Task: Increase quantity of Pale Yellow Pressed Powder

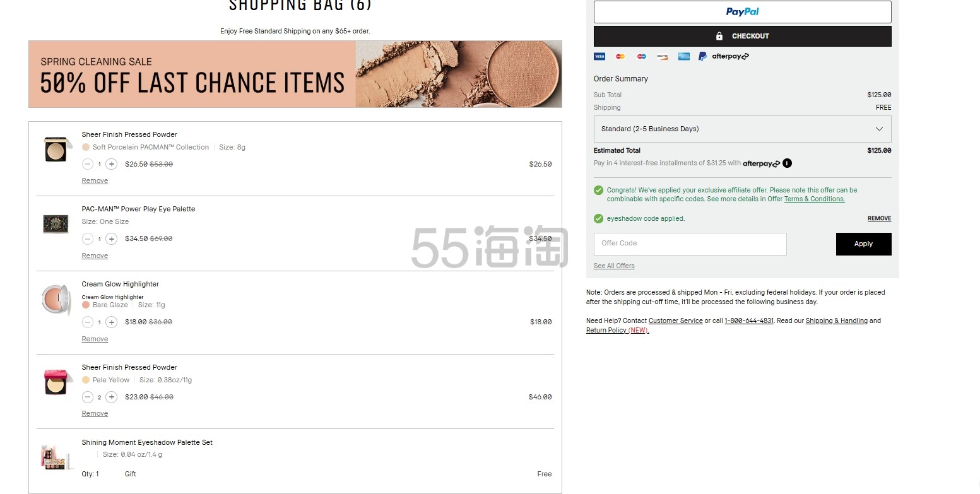Action: [111, 397]
